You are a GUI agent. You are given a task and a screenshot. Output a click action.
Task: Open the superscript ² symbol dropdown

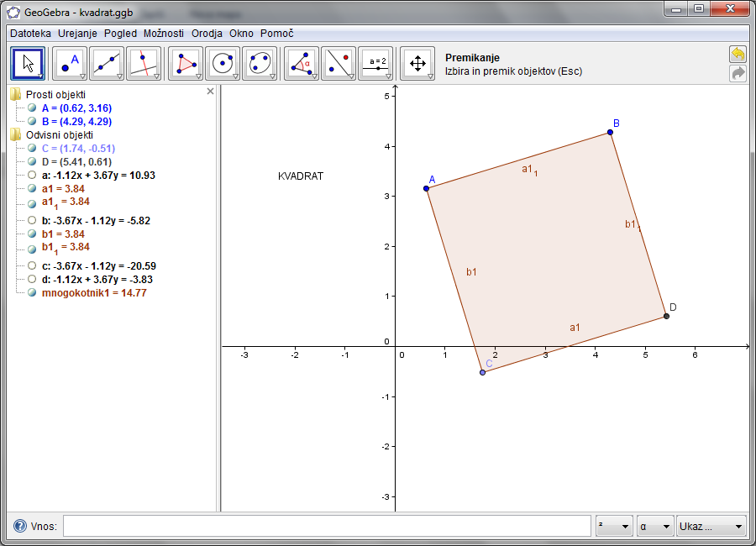614,527
